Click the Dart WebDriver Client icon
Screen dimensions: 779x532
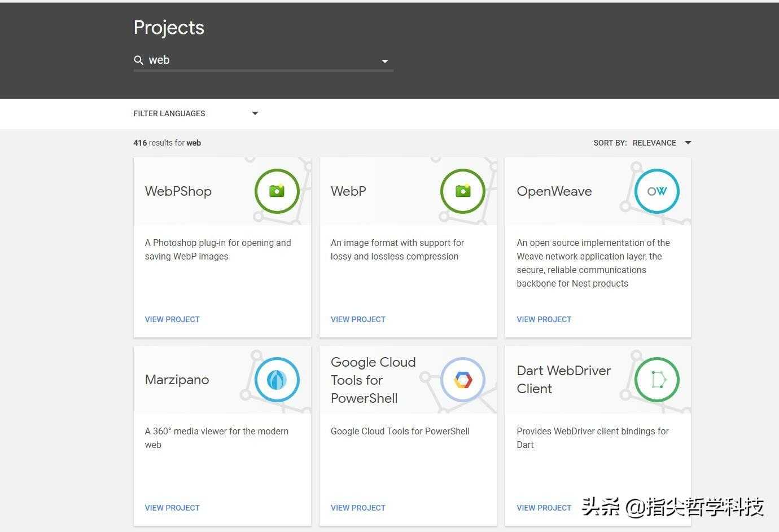(x=657, y=380)
